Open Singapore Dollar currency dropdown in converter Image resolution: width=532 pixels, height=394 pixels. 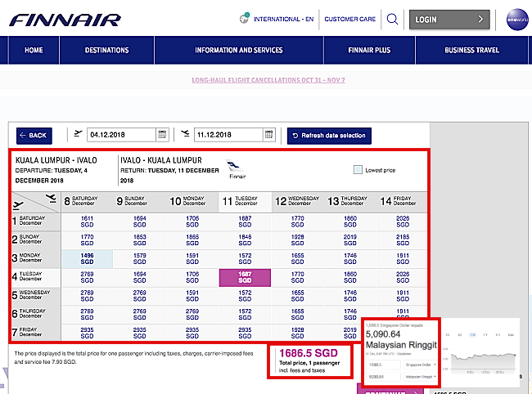coord(421,365)
